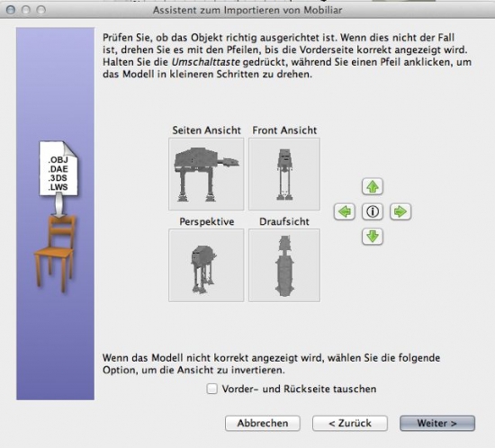Click the italic word 'Umschalttaste'
The image size is (495, 448).
point(206,62)
